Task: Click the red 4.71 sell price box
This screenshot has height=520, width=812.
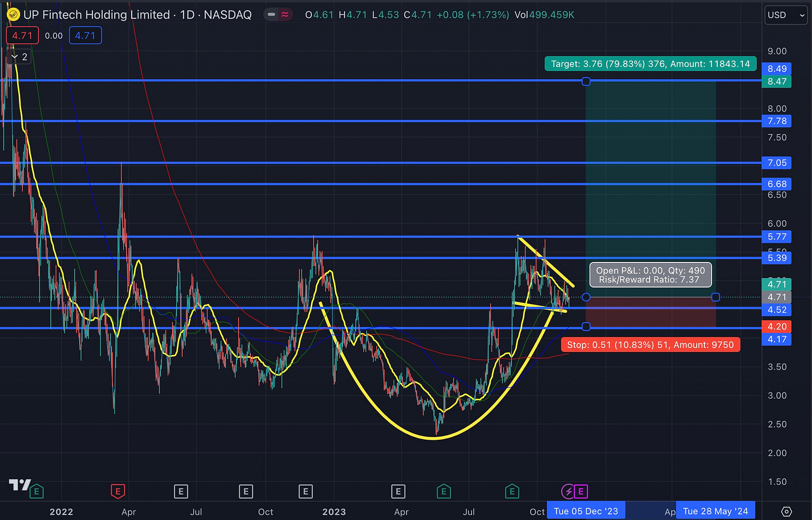Action: (22, 36)
